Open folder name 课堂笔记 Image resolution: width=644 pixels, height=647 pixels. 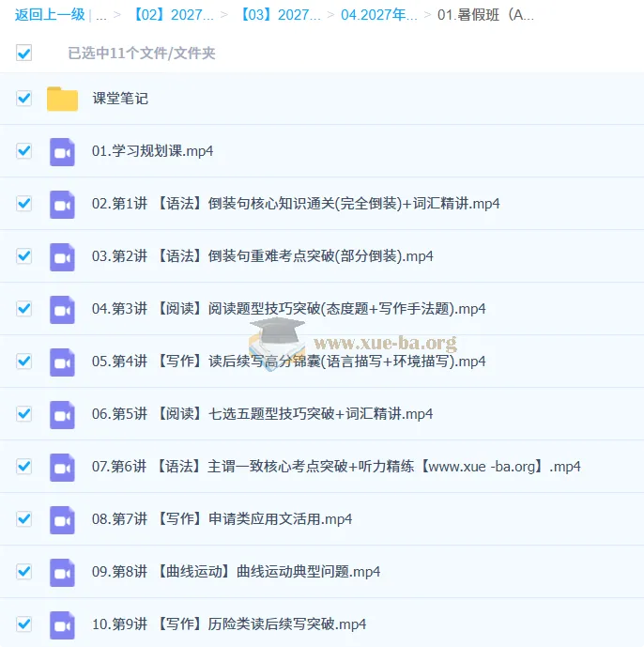click(120, 99)
